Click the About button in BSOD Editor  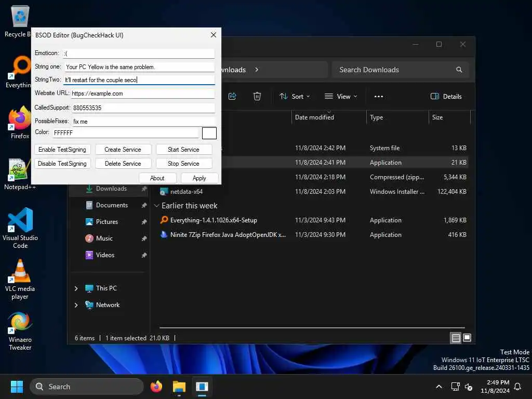(x=157, y=178)
